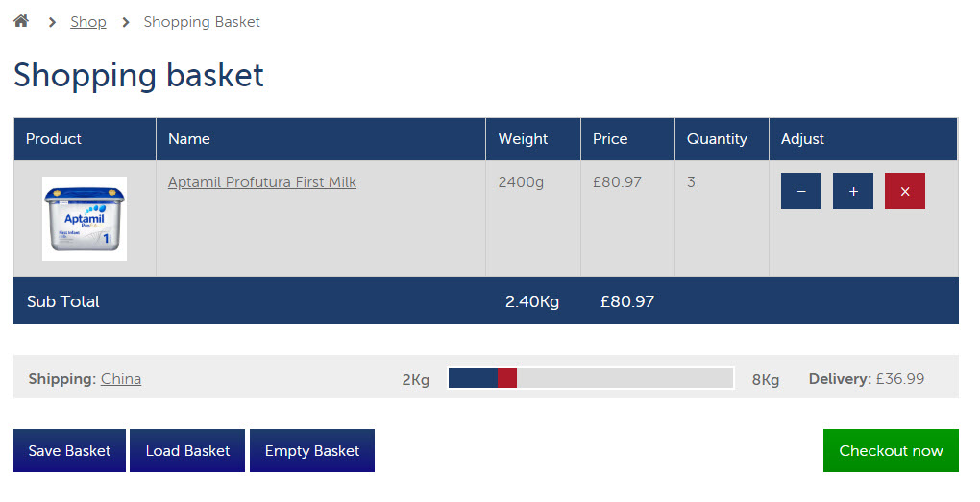This screenshot has height=502, width=980.
Task: Open Aptamil Profutura First Milk product link
Action: pos(262,182)
